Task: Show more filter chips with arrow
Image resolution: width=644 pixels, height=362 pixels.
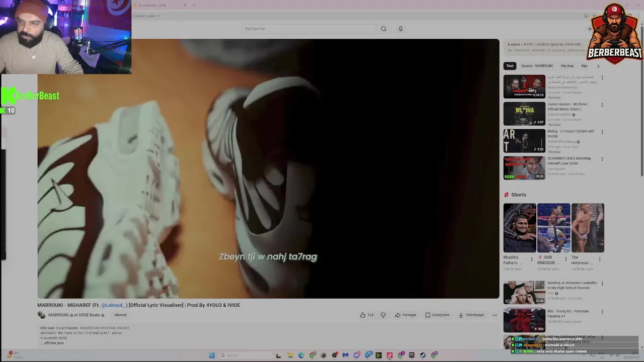Action: click(598, 66)
